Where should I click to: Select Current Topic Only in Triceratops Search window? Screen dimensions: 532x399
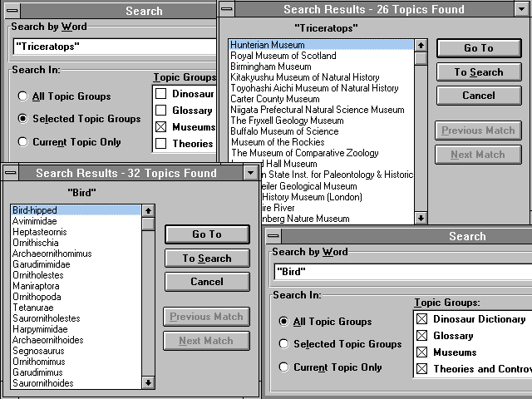click(69, 142)
